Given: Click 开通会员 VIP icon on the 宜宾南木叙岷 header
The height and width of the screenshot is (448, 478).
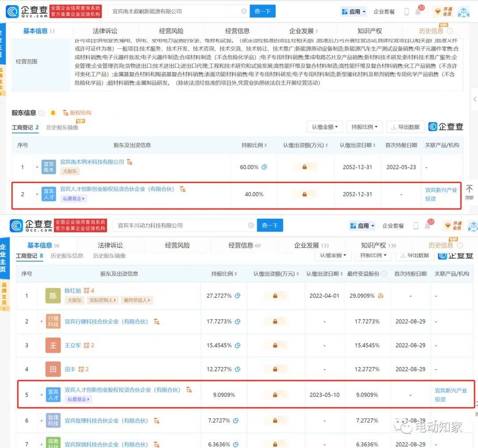Looking at the screenshot, I should [x=443, y=12].
